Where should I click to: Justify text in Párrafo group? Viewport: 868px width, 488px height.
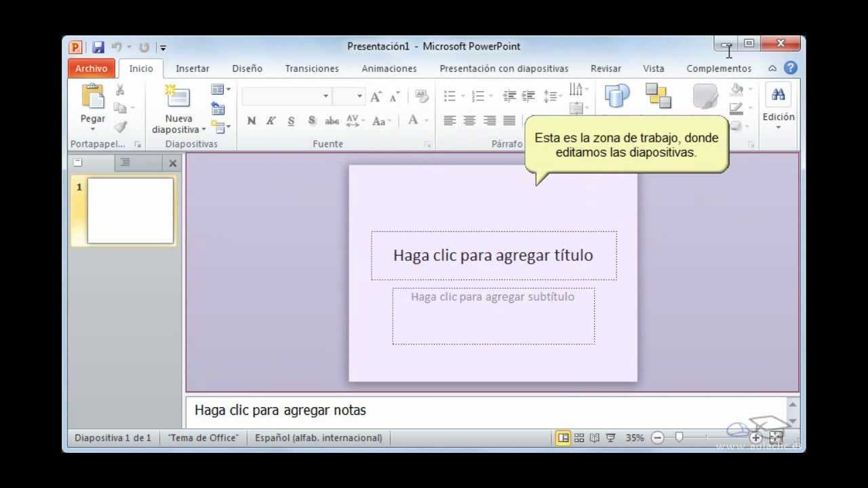[x=509, y=121]
